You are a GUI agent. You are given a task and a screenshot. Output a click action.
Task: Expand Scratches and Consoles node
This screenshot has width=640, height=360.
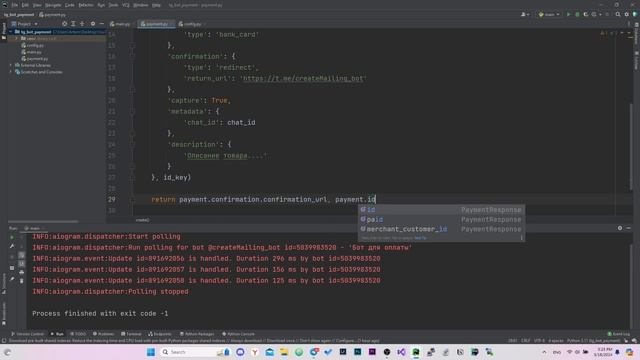point(11,72)
